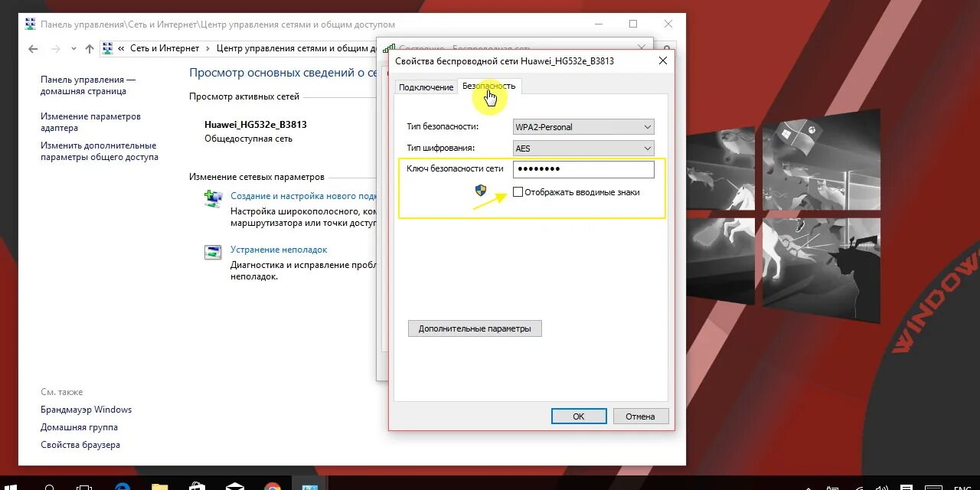This screenshot has width=980, height=490.
Task: Open Панель управления домашняя страница link
Action: pos(88,85)
